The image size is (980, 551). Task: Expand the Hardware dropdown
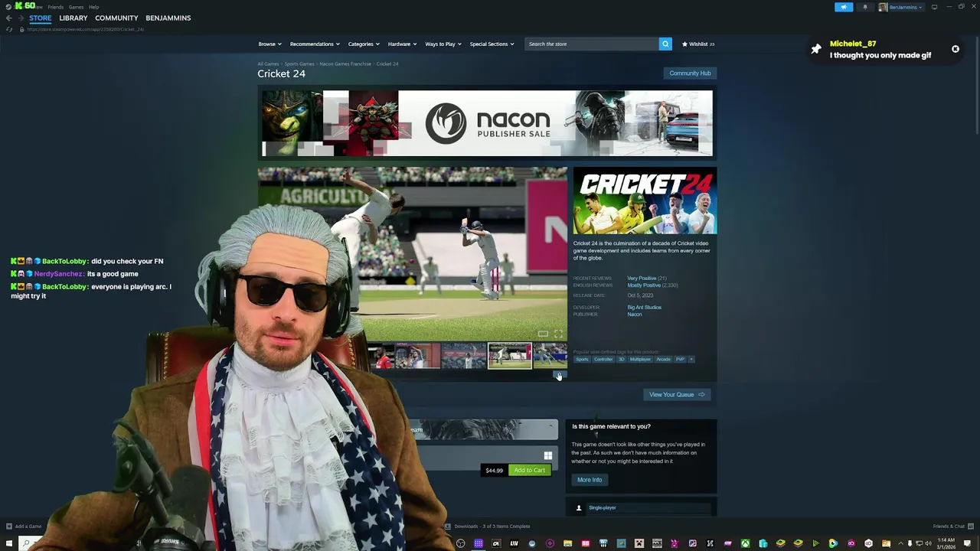click(x=402, y=44)
